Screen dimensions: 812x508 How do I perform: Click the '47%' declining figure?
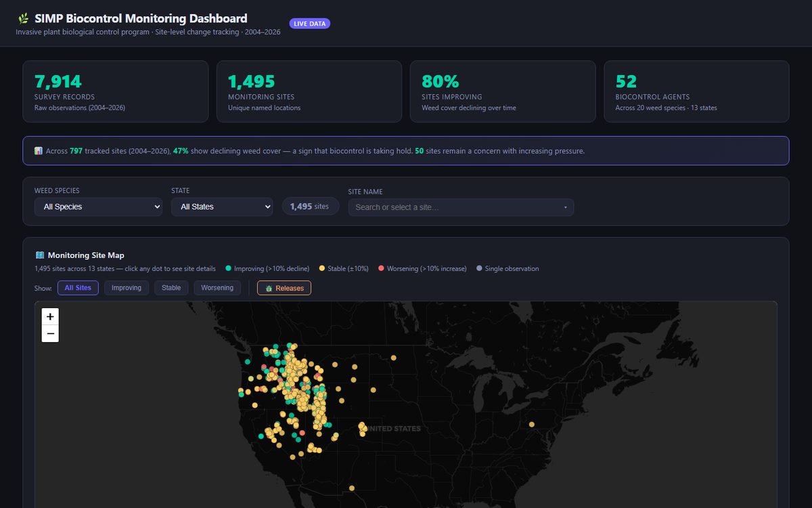[x=181, y=151]
